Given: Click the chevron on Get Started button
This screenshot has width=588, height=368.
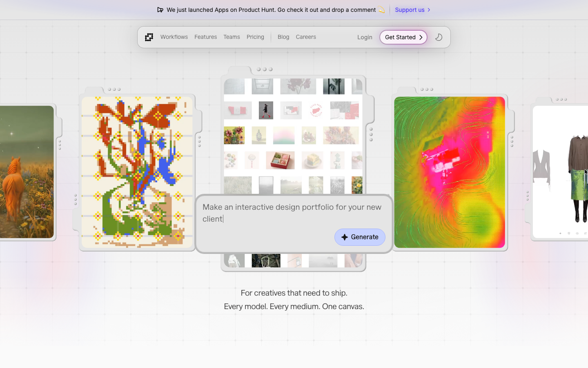Looking at the screenshot, I should (x=421, y=37).
